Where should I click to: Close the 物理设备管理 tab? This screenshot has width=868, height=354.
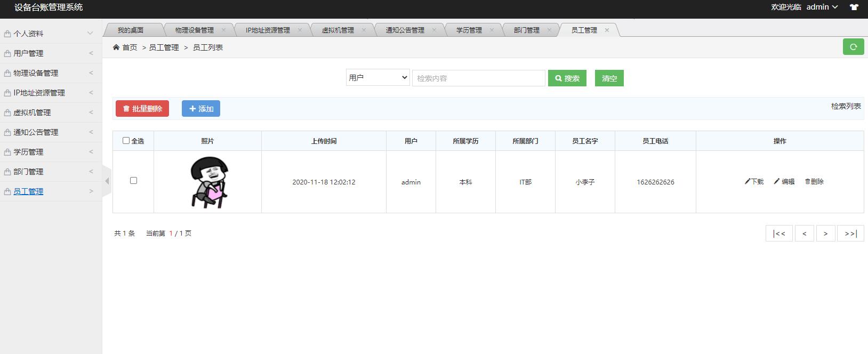point(223,30)
